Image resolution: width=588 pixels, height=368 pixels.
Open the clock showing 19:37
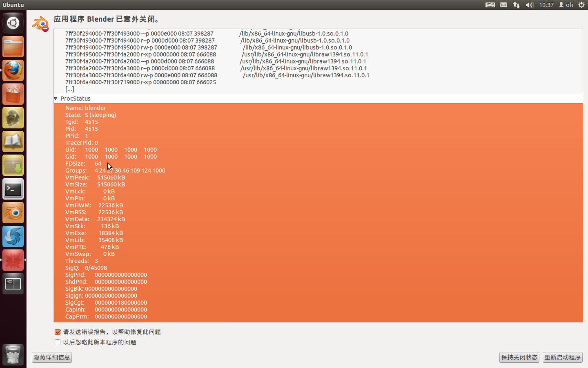(546, 5)
